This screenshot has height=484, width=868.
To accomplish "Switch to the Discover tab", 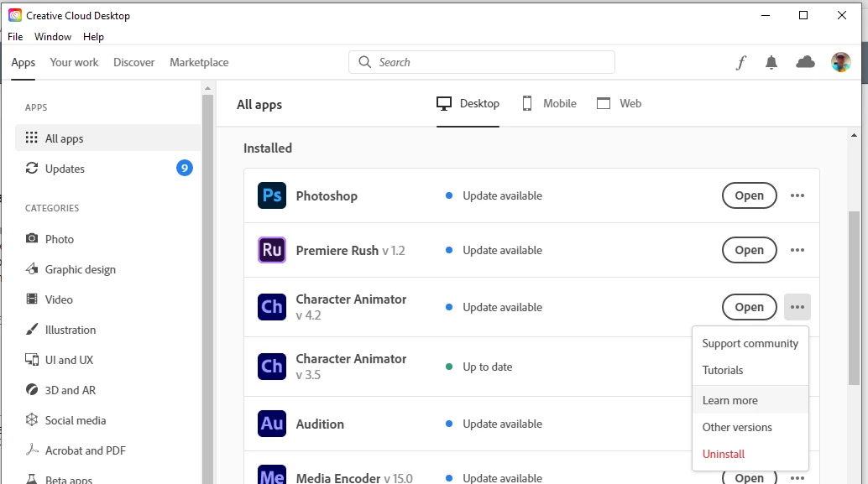I will [x=134, y=63].
